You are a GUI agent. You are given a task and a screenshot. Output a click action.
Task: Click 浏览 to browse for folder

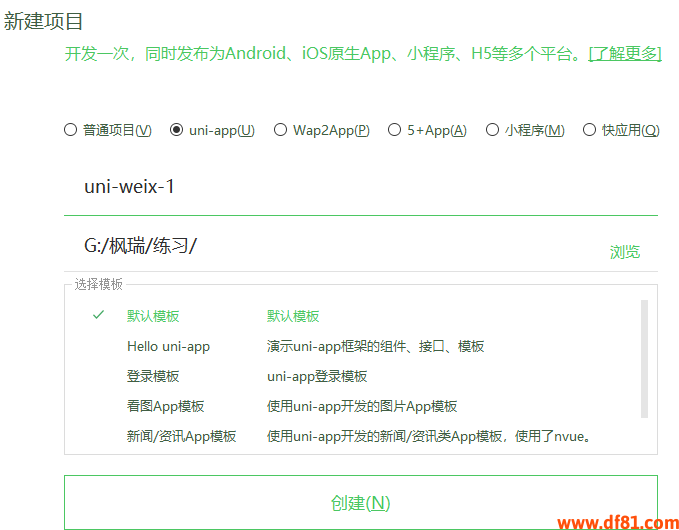point(625,252)
